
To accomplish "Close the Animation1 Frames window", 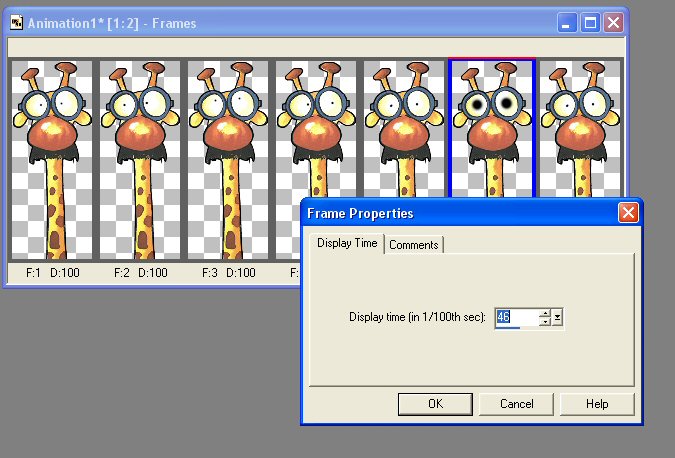I will point(613,22).
